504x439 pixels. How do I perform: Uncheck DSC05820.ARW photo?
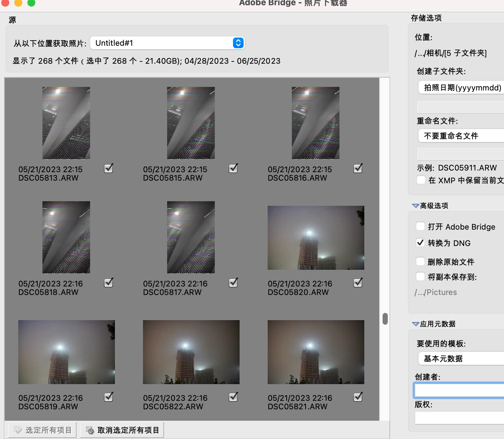tap(358, 283)
